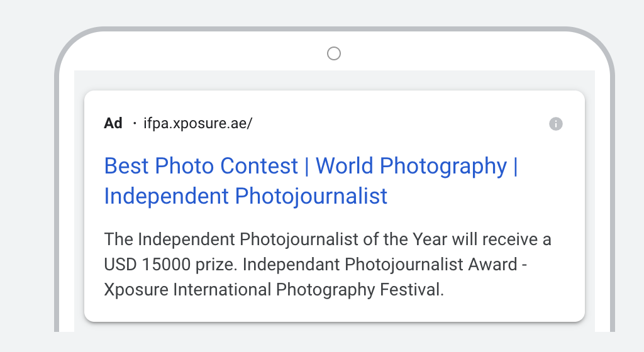Screen dimensions: 644x352
Task: Click the bold Ad label
Action: [x=113, y=123]
